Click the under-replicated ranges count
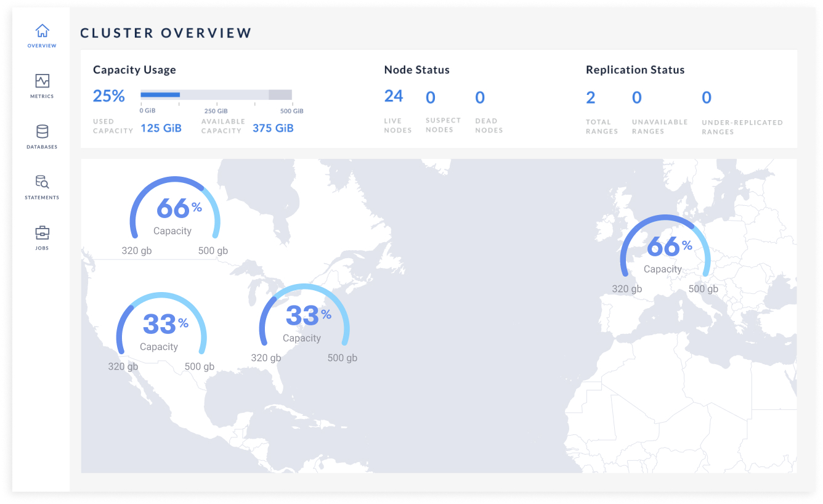 coord(707,97)
